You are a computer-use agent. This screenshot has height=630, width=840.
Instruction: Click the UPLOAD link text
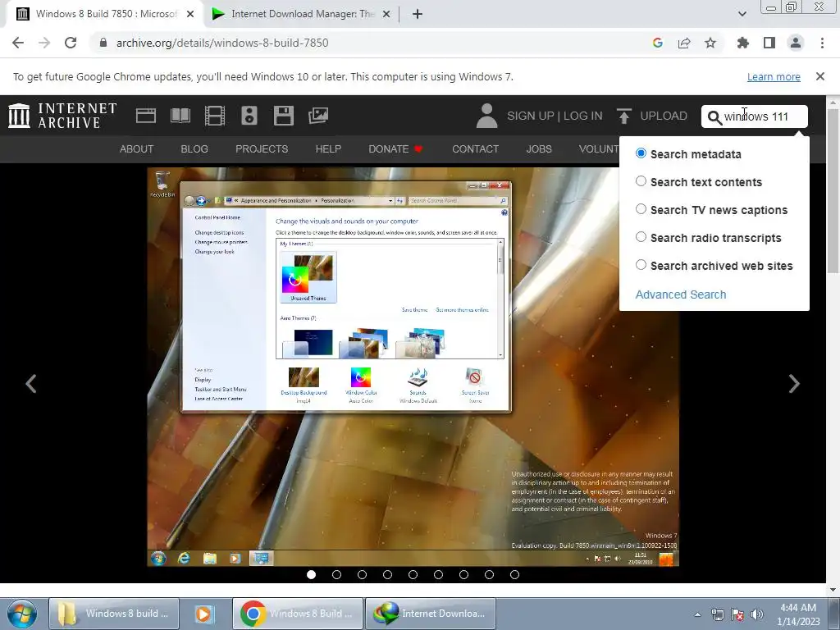(664, 116)
